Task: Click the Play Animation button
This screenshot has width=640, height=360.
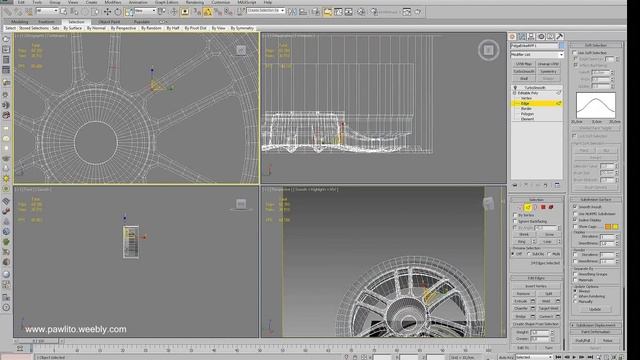Action: [574, 357]
